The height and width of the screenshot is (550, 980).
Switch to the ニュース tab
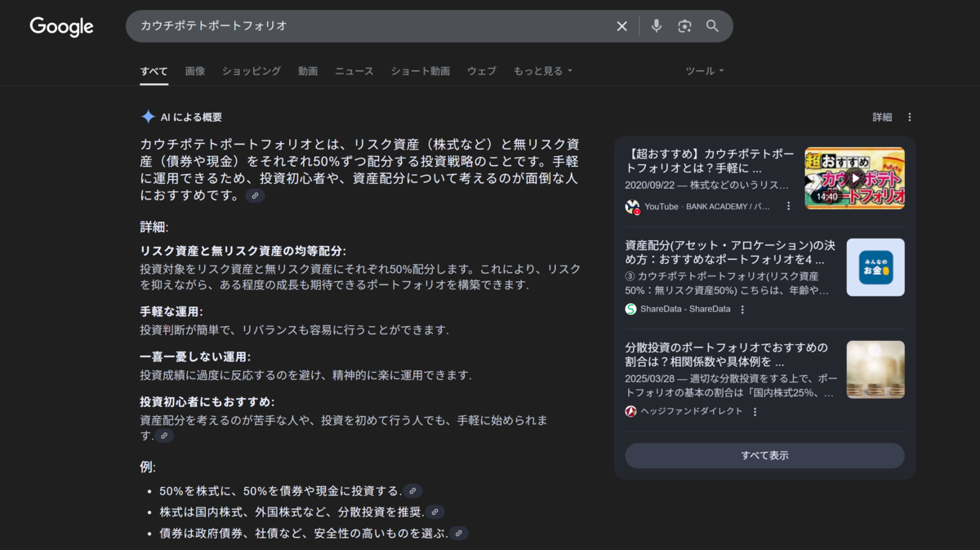354,71
